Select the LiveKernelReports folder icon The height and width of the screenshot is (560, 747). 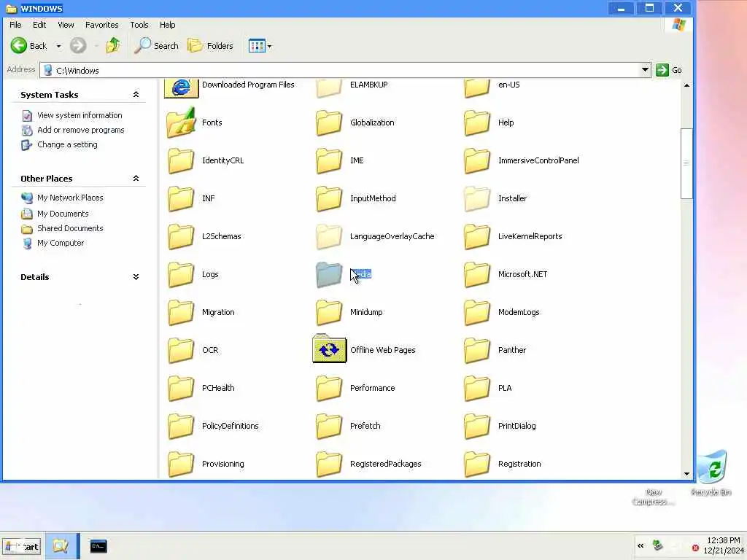tap(477, 236)
